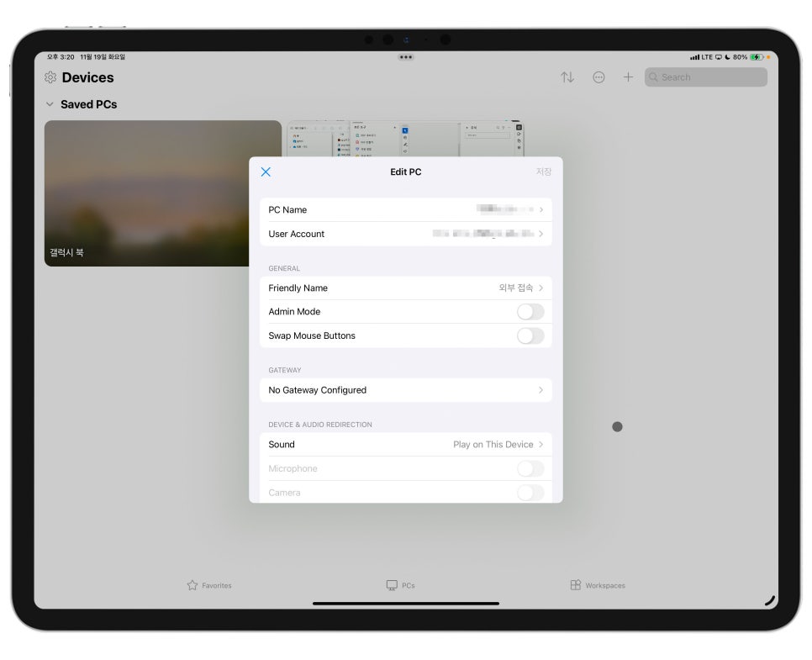812x660 pixels.
Task: Toggle the Camera switch
Action: coord(530,492)
